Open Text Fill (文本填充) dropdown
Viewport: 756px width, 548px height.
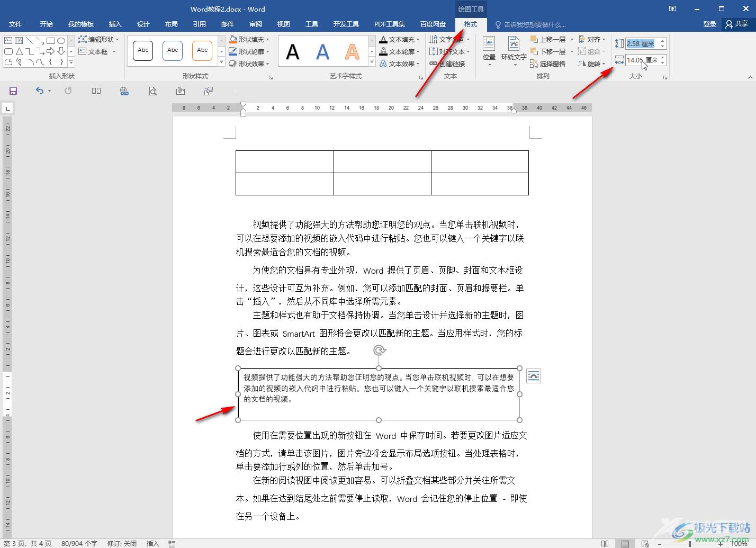pos(400,39)
